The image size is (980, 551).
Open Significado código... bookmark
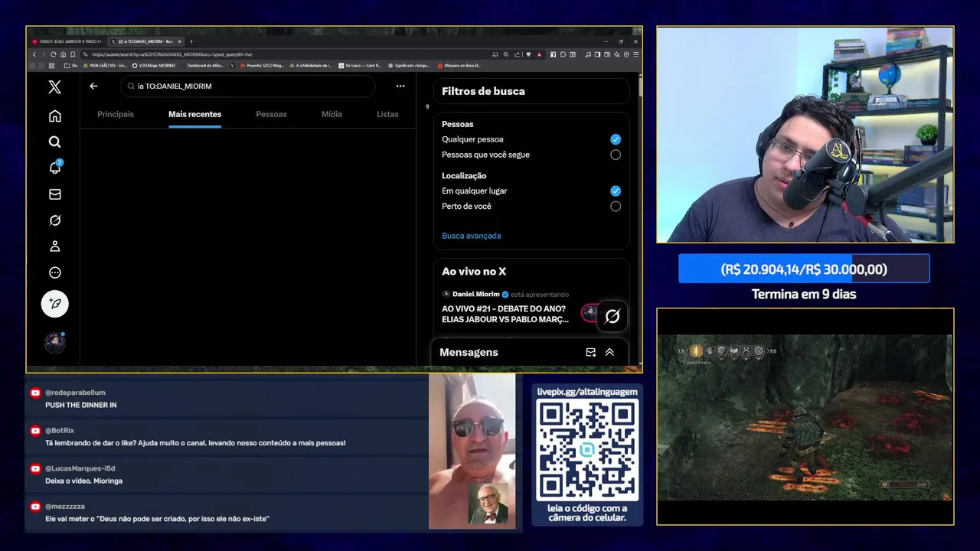(410, 66)
